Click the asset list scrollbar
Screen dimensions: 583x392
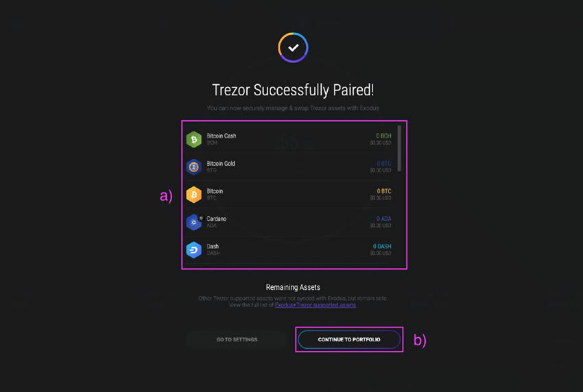400,147
